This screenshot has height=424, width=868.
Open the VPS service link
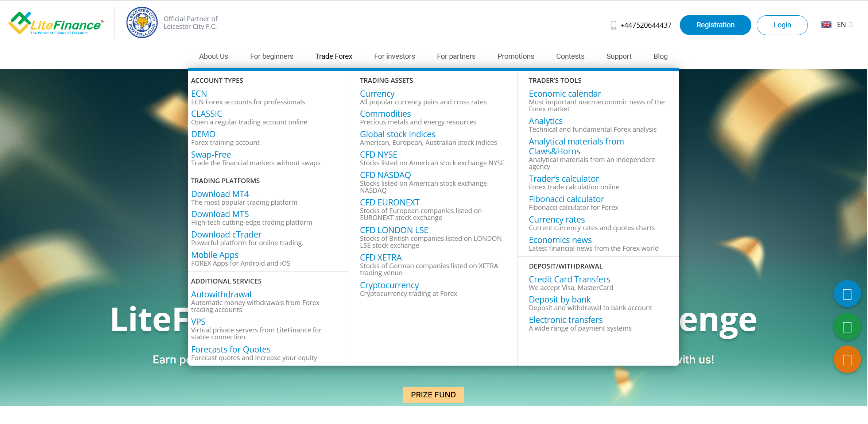(x=198, y=322)
